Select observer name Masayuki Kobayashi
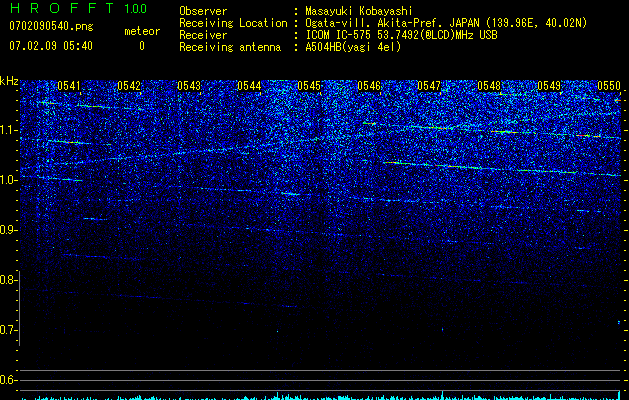Screen dimensions: 629x400 [x=358, y=11]
